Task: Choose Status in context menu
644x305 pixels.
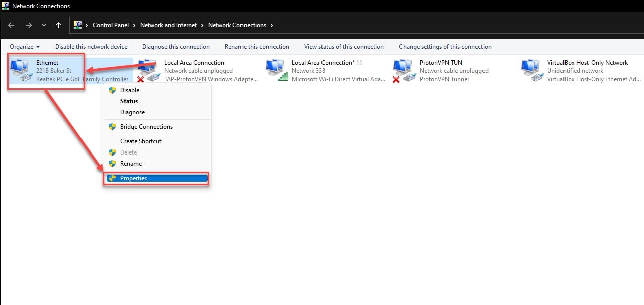Action: click(157, 101)
